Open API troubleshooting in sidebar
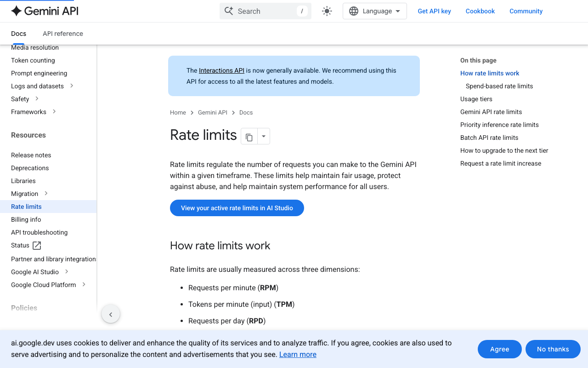Viewport: 588px width, 368px height. pos(40,232)
